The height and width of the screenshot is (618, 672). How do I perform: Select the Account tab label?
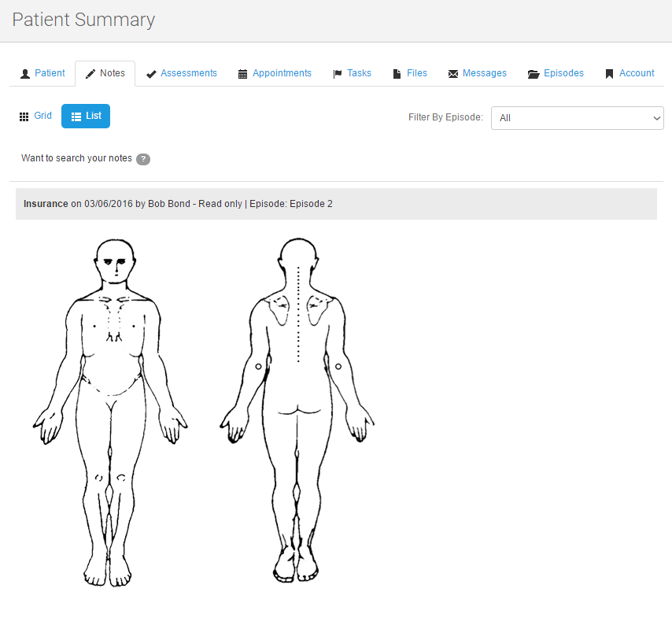[x=637, y=73]
